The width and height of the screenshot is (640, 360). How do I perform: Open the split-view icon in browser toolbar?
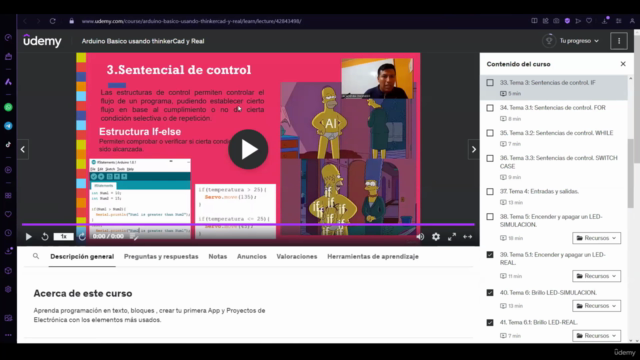[534, 21]
